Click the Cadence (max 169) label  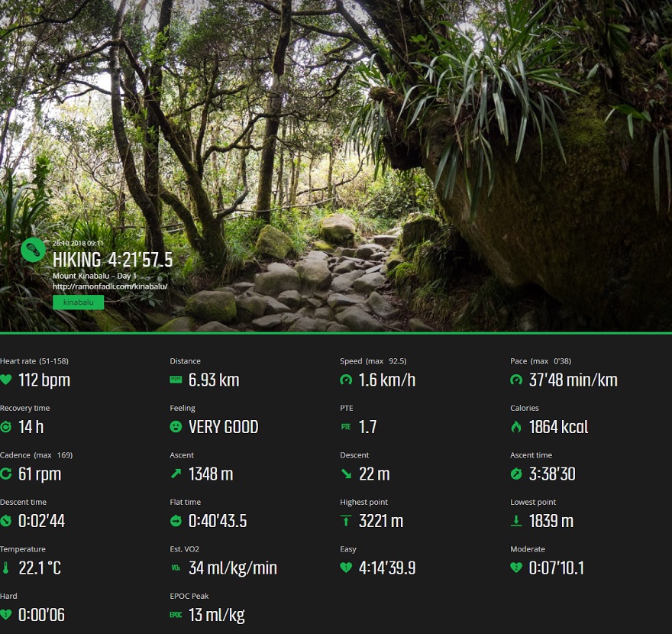coord(37,454)
